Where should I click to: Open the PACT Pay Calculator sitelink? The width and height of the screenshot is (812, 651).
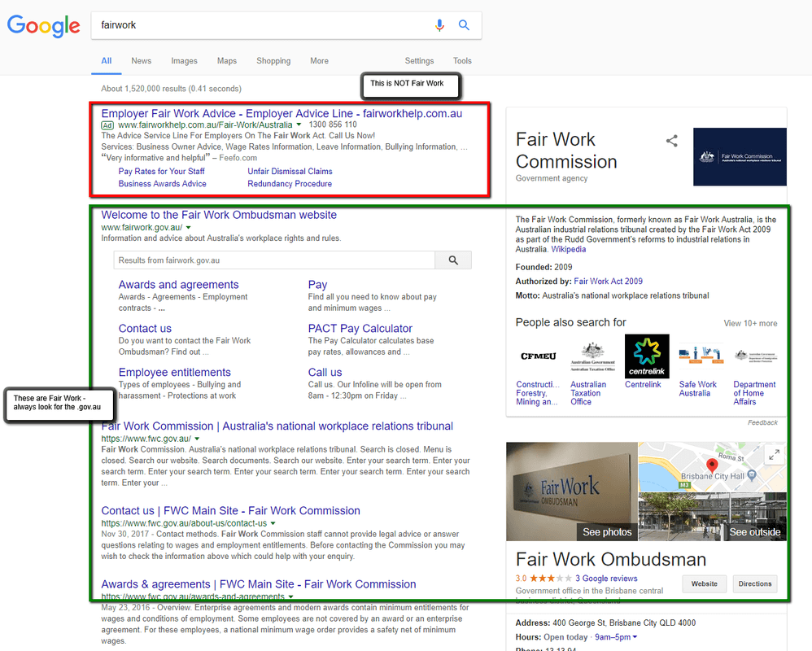point(360,329)
